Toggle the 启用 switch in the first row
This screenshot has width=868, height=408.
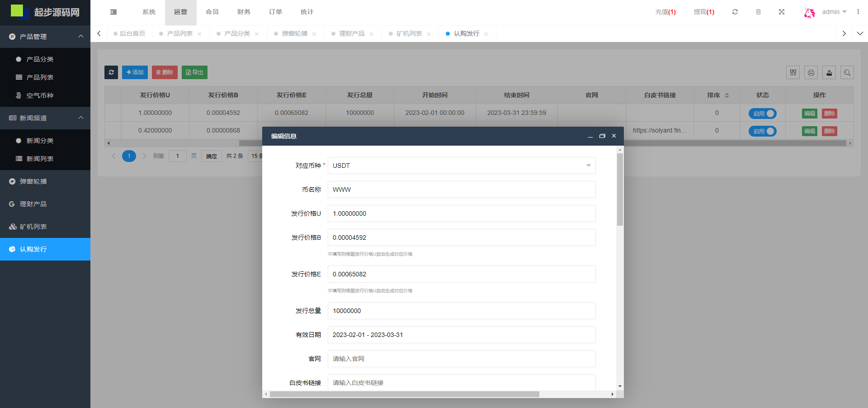click(763, 114)
